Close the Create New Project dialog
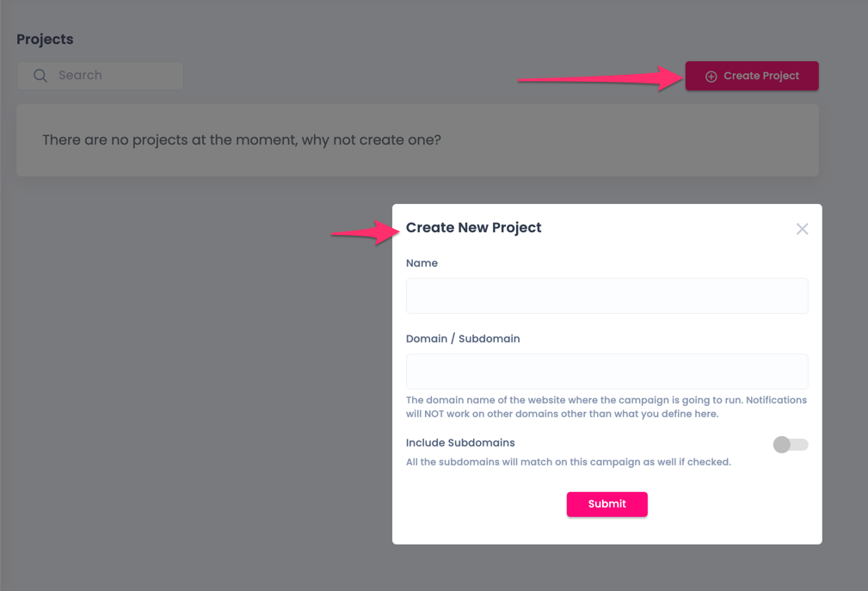Screen dimensions: 868x591 click(802, 229)
